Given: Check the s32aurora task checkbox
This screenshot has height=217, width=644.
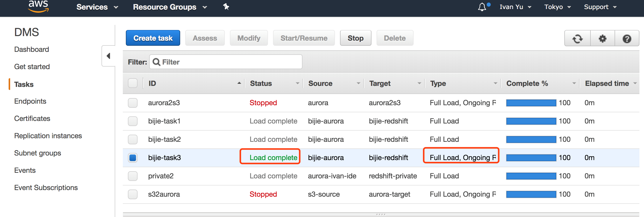Looking at the screenshot, I should 133,194.
